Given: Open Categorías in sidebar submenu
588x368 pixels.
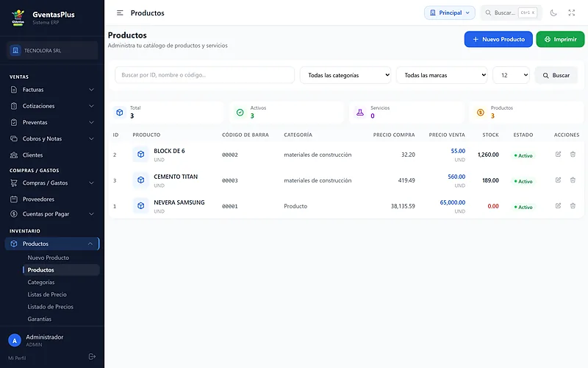Looking at the screenshot, I should [41, 283].
